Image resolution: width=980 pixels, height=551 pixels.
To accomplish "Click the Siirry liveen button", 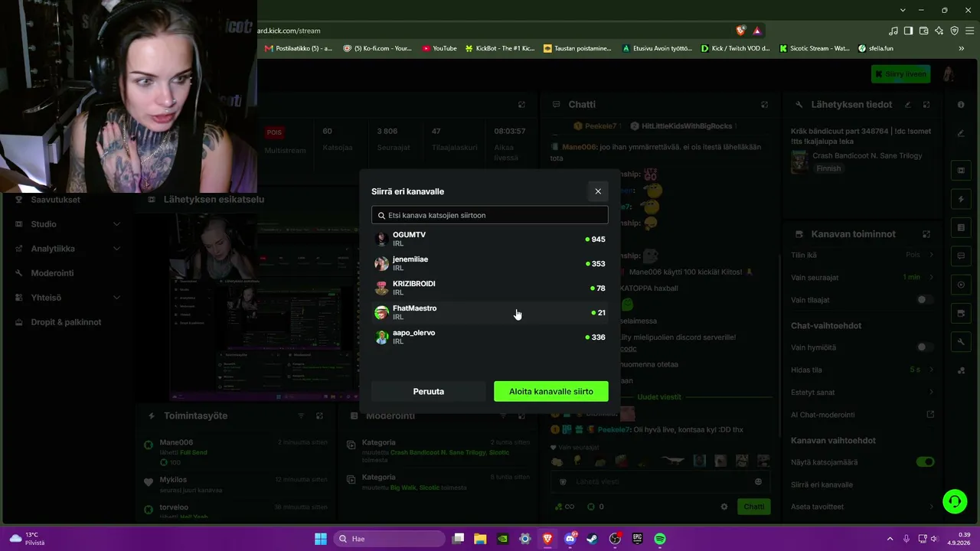I will pyautogui.click(x=900, y=74).
